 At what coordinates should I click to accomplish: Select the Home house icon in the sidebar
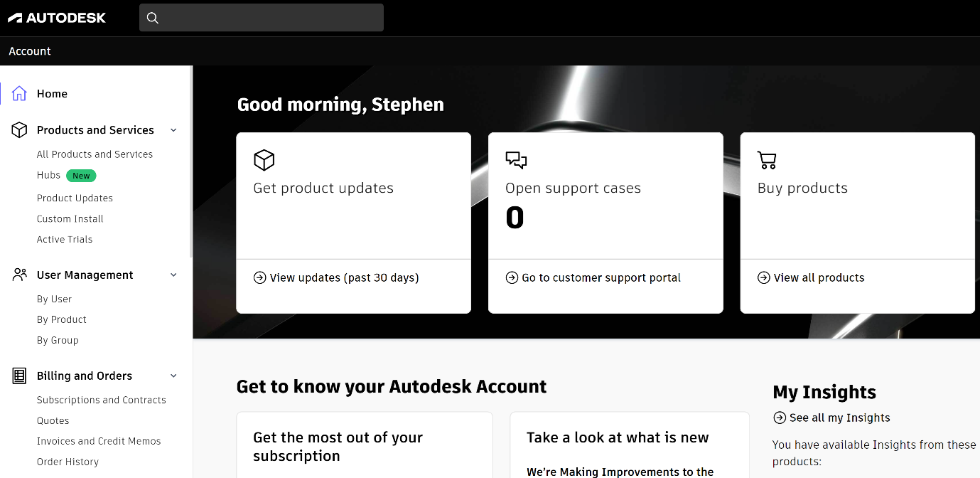point(19,92)
